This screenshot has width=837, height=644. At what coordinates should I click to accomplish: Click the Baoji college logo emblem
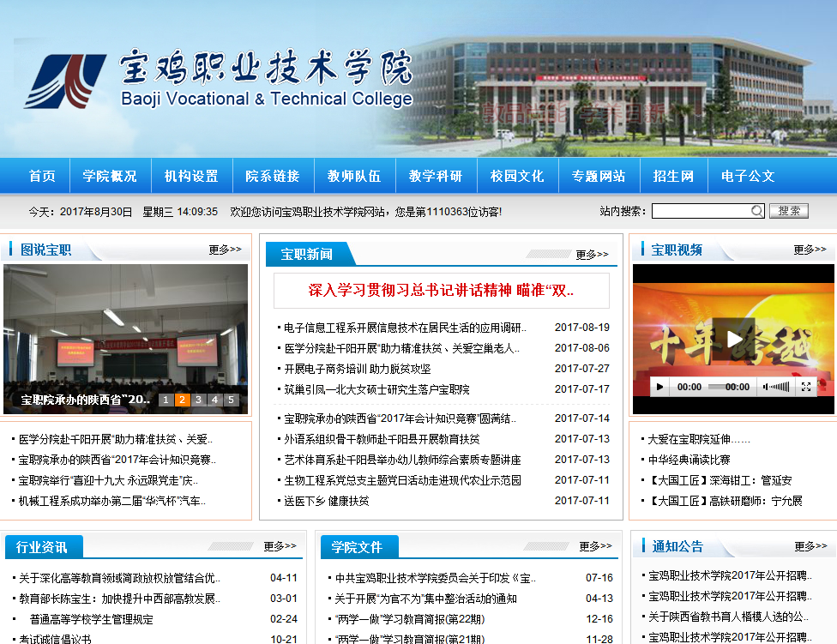66,82
